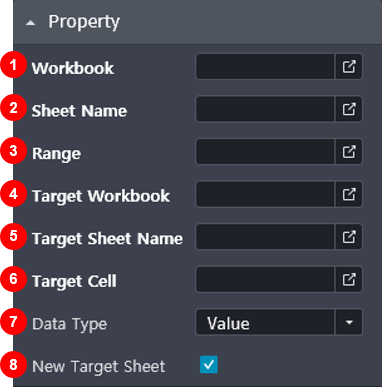Open expression editor icon for Sheet Name
This screenshot has height=387, width=382.
[x=349, y=109]
